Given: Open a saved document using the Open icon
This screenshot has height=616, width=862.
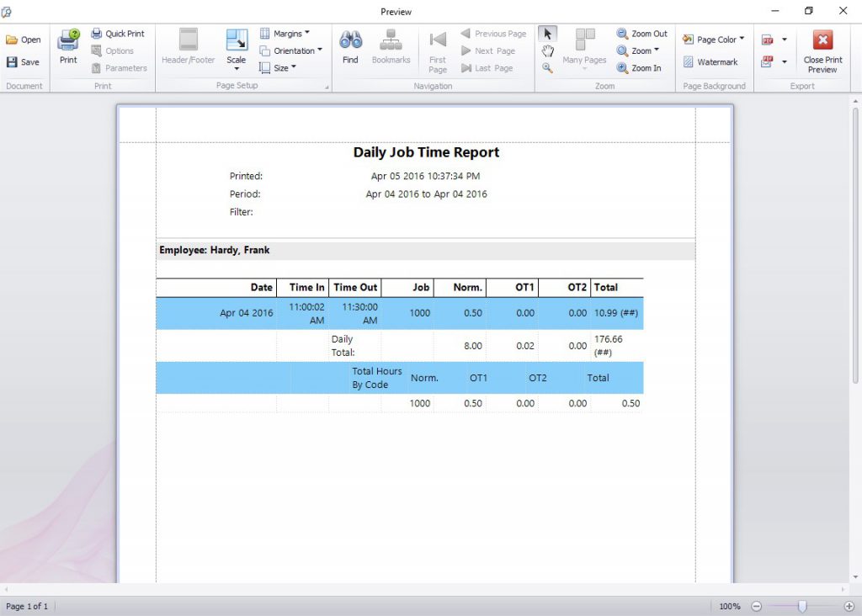Looking at the screenshot, I should [24, 39].
